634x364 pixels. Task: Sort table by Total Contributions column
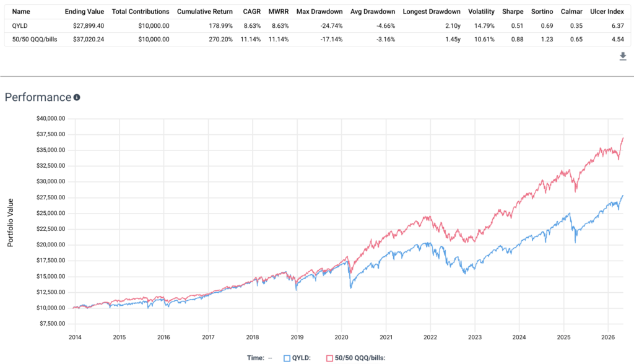(x=141, y=12)
